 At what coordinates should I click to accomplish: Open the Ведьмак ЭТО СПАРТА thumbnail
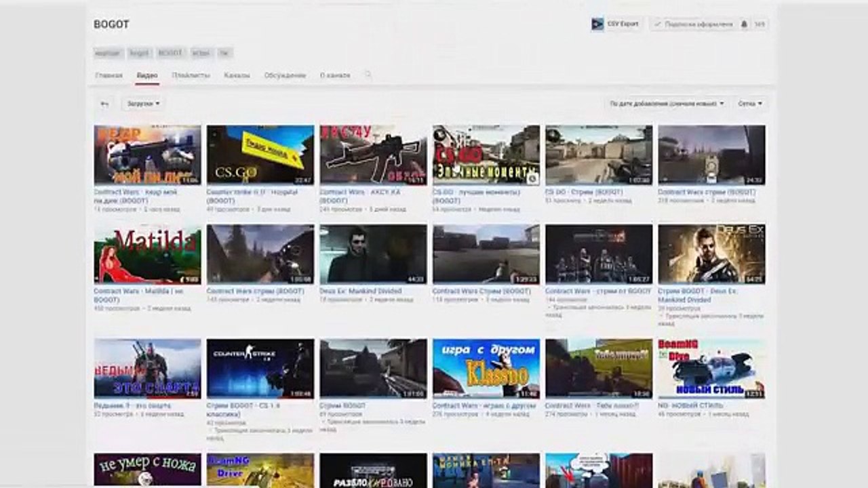(147, 369)
